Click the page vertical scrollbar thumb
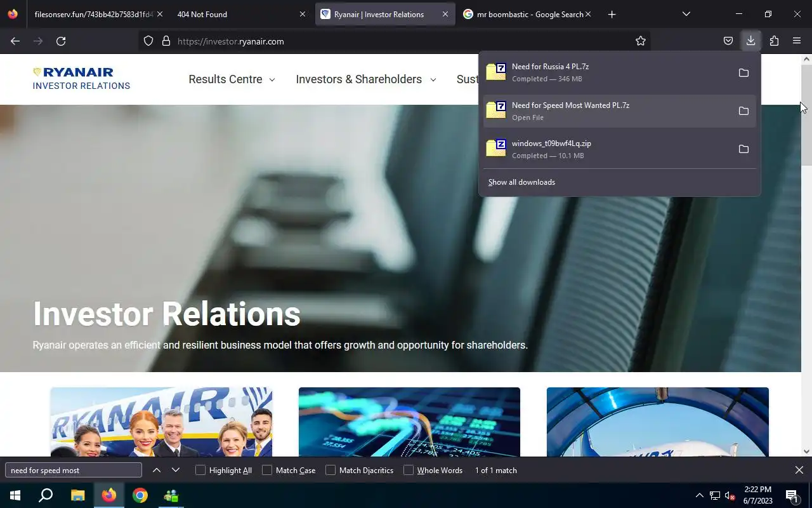Screen dimensions: 812x508 pyautogui.click(x=806, y=114)
